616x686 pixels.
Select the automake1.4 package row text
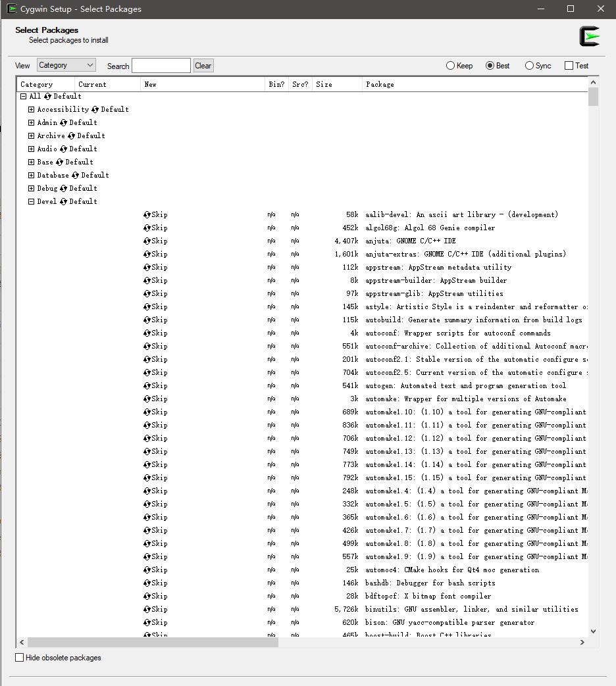click(x=476, y=491)
